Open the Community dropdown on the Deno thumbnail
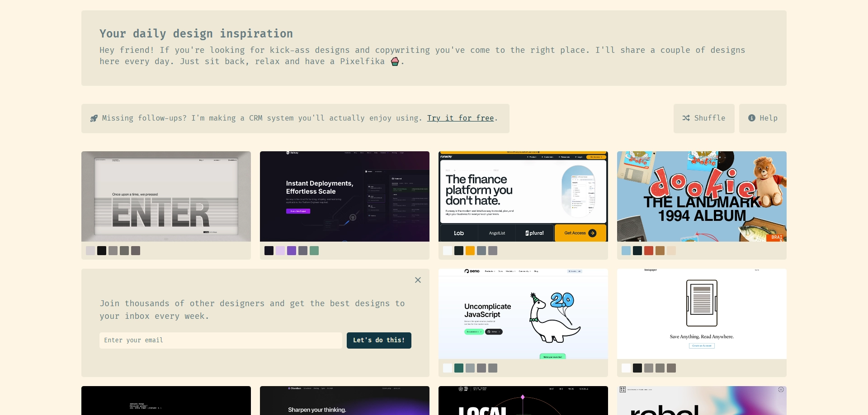 (524, 271)
